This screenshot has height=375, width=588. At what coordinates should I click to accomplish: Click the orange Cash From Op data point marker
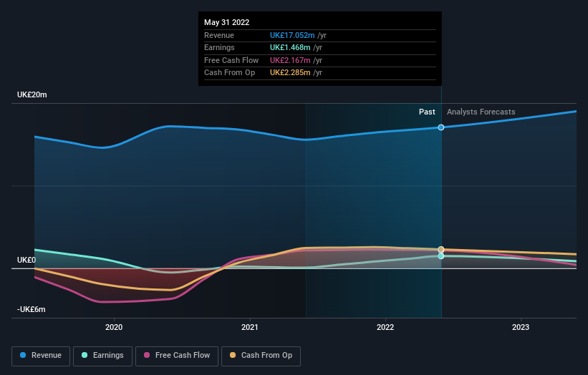441,250
